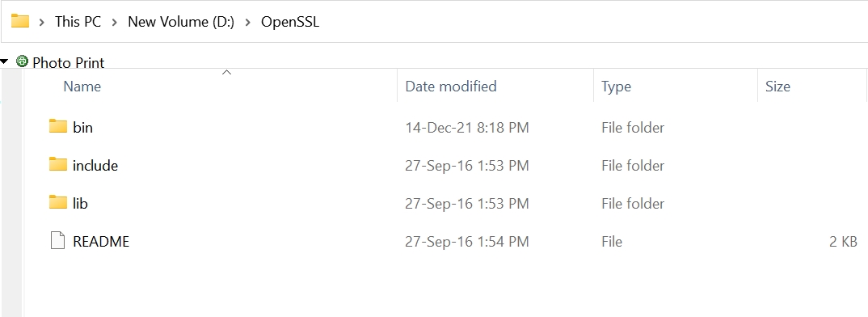
Task: Click the sort direction arrow above Name
Action: pyautogui.click(x=226, y=73)
